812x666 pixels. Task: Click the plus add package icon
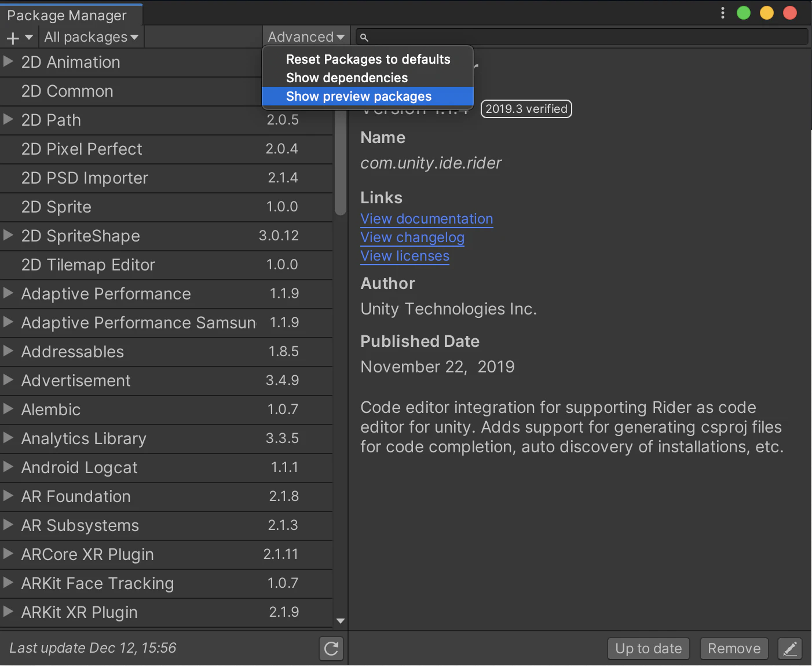[13, 38]
